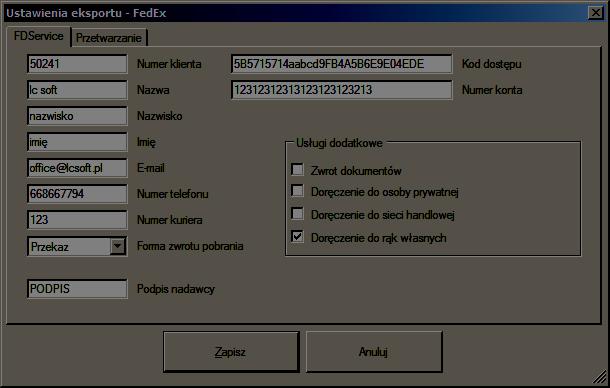The image size is (610, 388).
Task: Focus the Kod dostępu input field
Action: click(x=342, y=64)
